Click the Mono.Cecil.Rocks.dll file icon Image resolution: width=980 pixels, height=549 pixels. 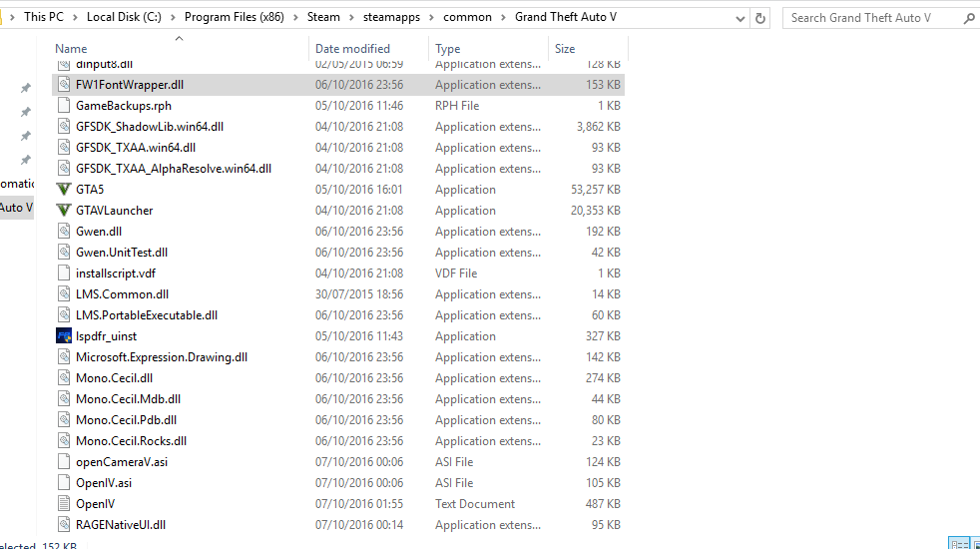pos(64,441)
